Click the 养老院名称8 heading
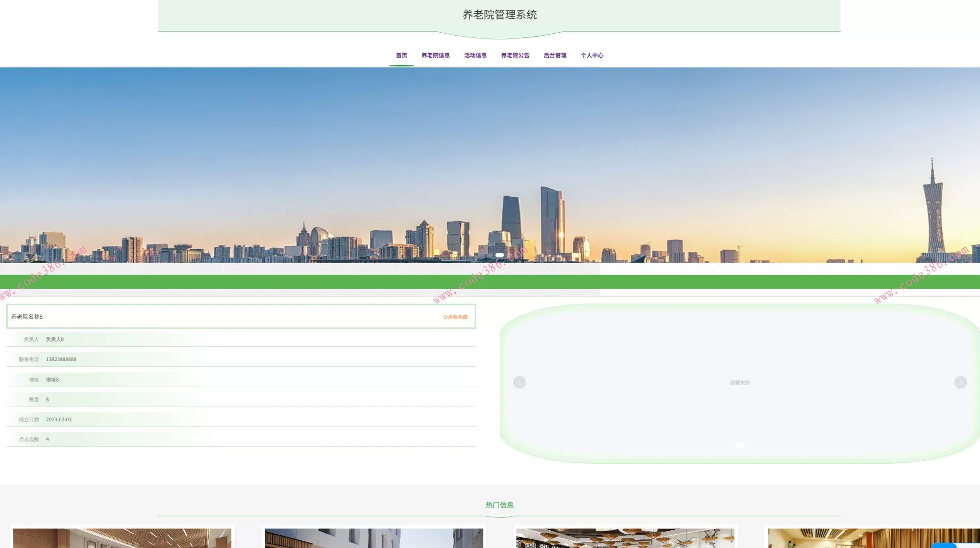 pos(27,317)
